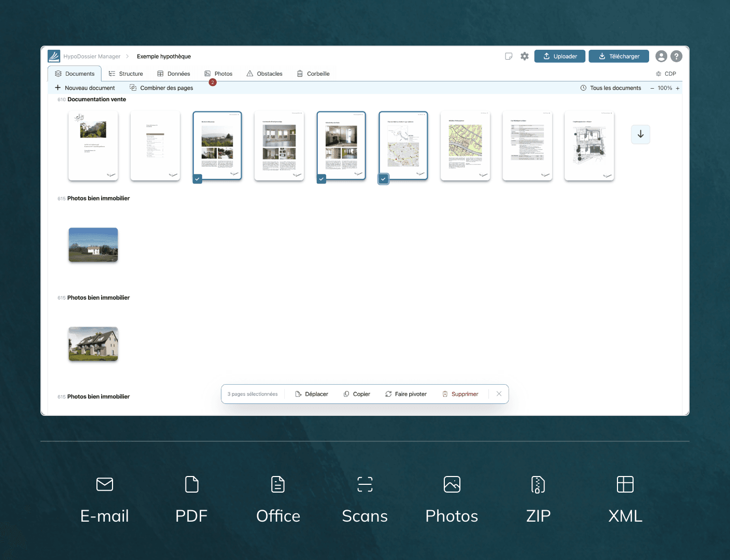Zoom out with the minus icon
This screenshot has width=730, height=560.
point(652,88)
